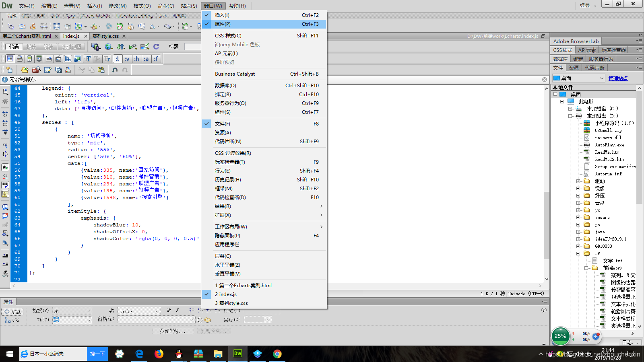644x362 pixels.
Task: Open Chrome from the taskbar
Action: (x=277, y=354)
